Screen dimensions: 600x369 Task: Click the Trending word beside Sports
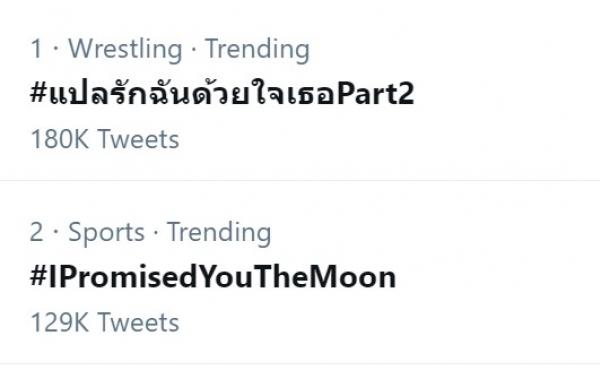(x=219, y=233)
